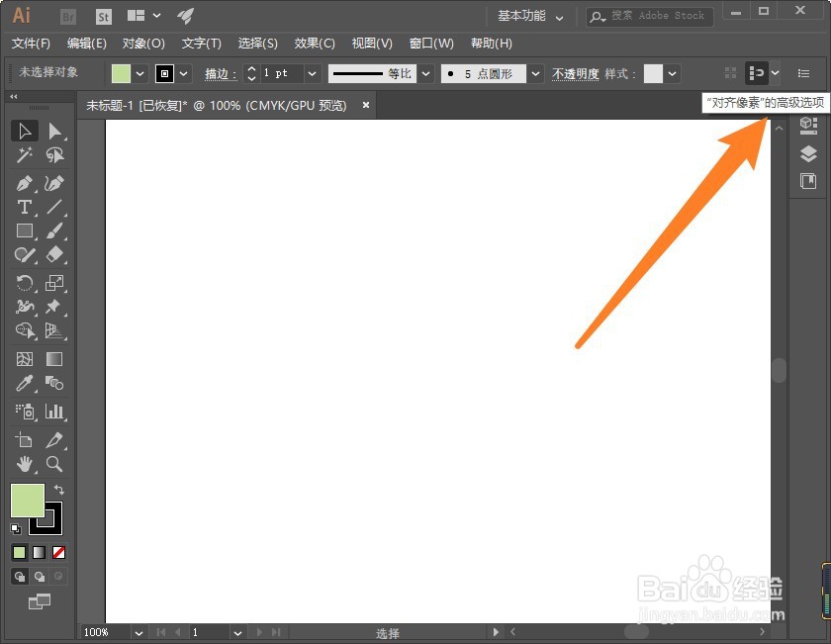Select the Artboard tool

25,440
